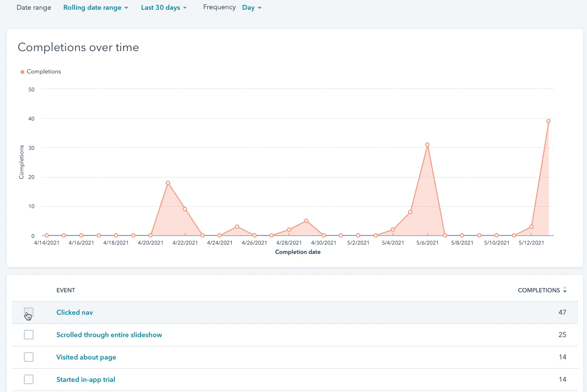Click the sort arrows beside COMPLETIONS header
Image resolution: width=587 pixels, height=392 pixels.
coord(565,290)
